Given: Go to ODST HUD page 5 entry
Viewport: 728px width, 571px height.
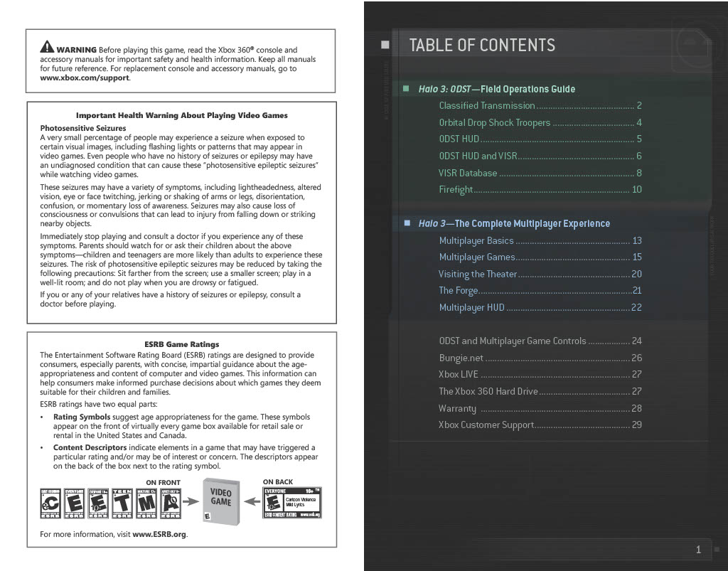Looking at the screenshot, I should (540, 139).
